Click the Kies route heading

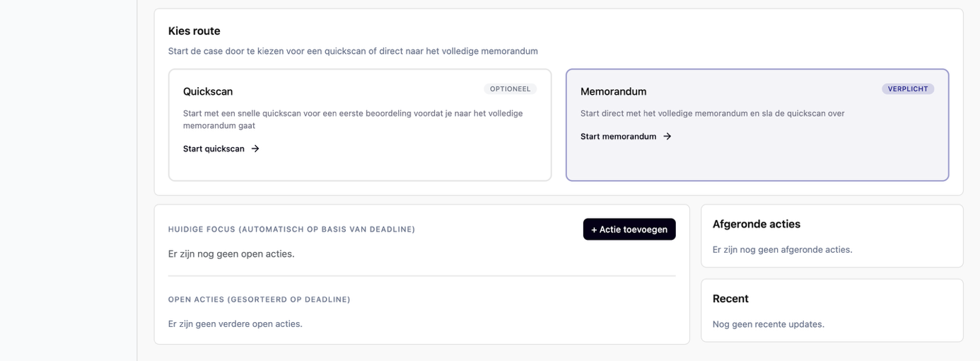194,31
